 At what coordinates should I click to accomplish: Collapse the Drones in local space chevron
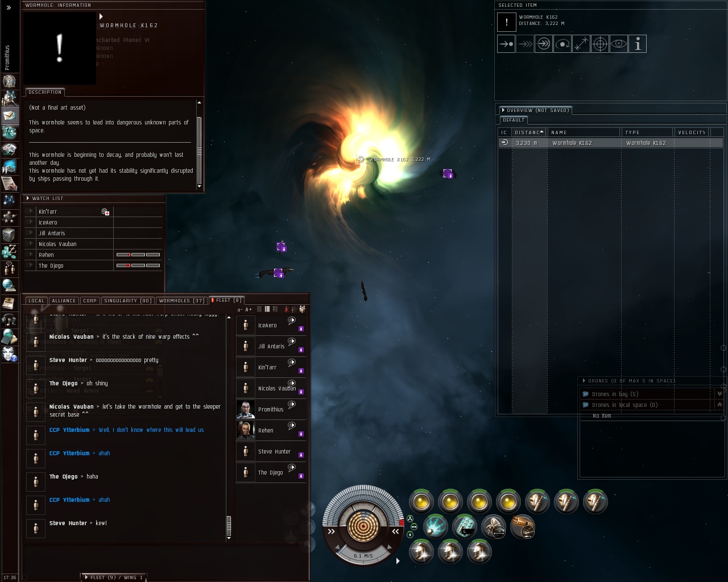719,405
